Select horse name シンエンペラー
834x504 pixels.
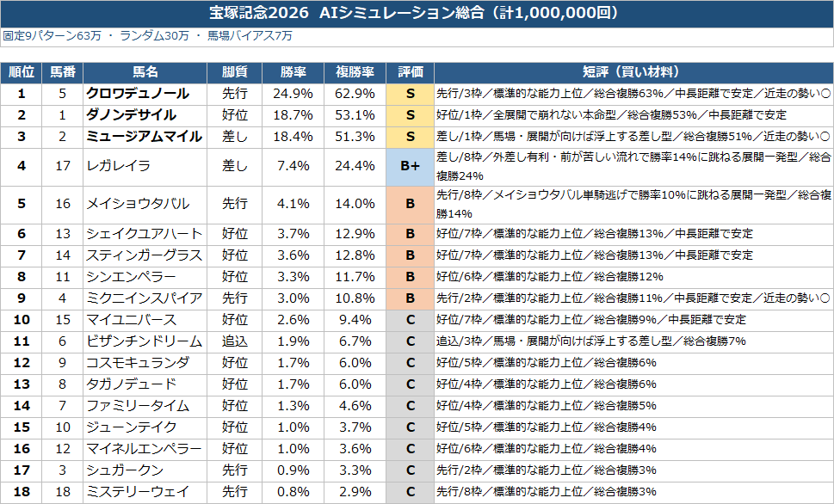pyautogui.click(x=131, y=277)
